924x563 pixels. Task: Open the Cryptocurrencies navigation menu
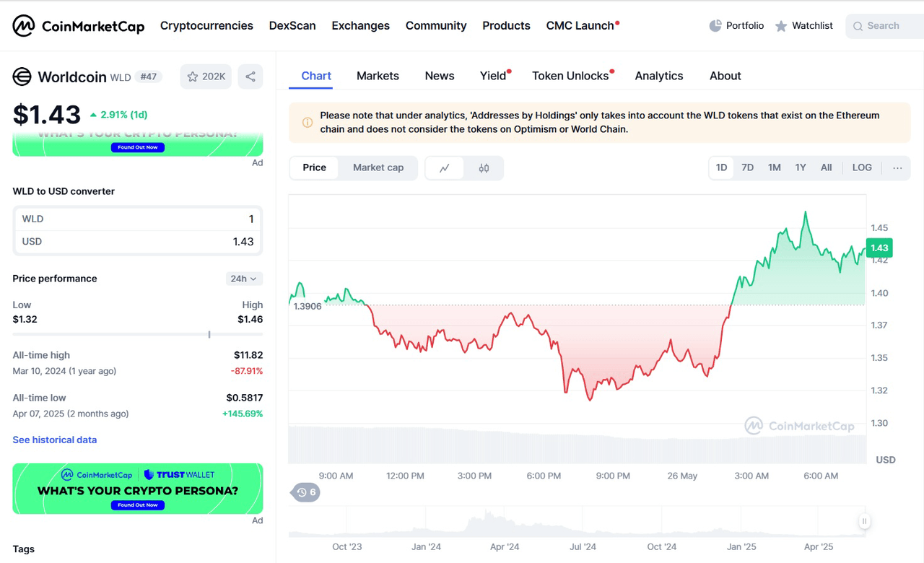pos(206,26)
